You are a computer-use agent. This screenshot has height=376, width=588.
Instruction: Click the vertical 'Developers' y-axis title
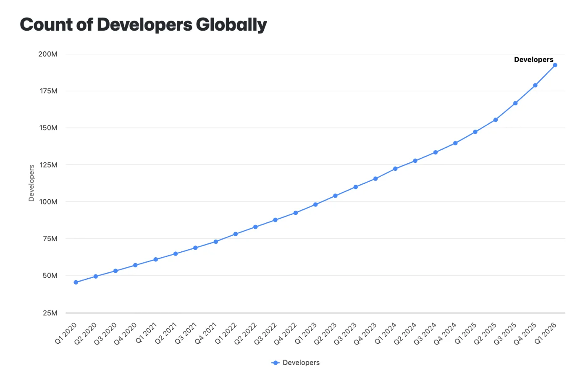coord(31,183)
